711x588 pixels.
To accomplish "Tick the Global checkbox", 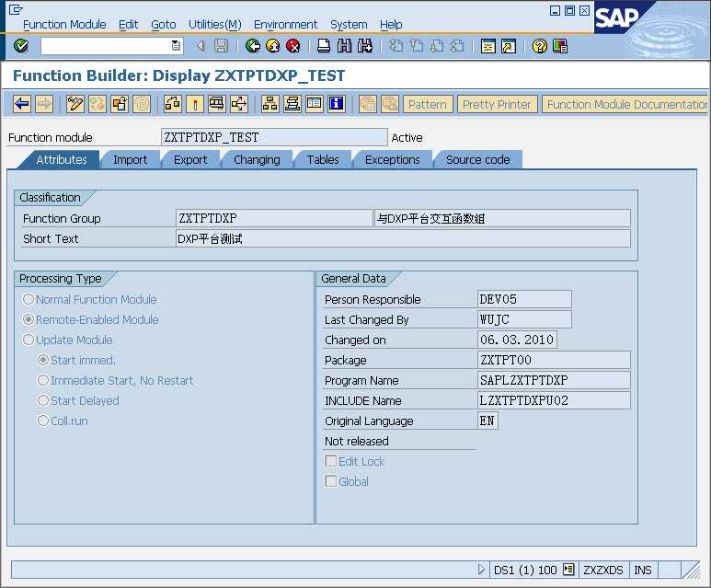I will pos(330,481).
